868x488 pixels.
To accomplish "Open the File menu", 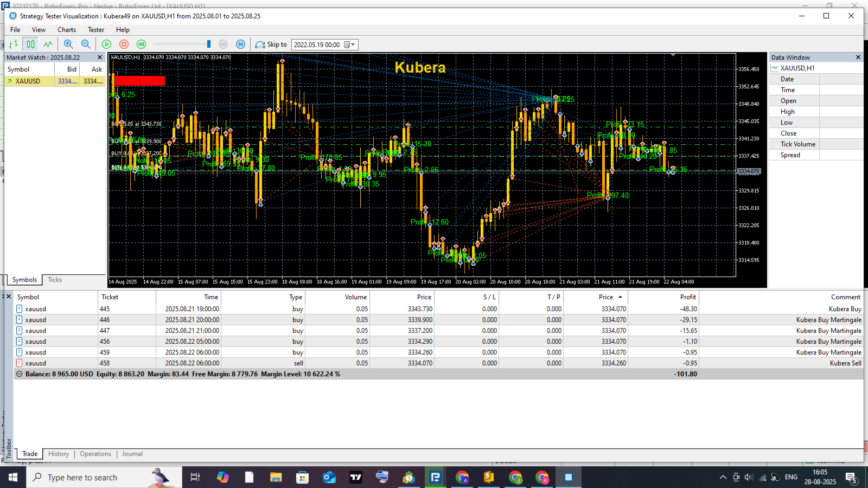I will [15, 30].
